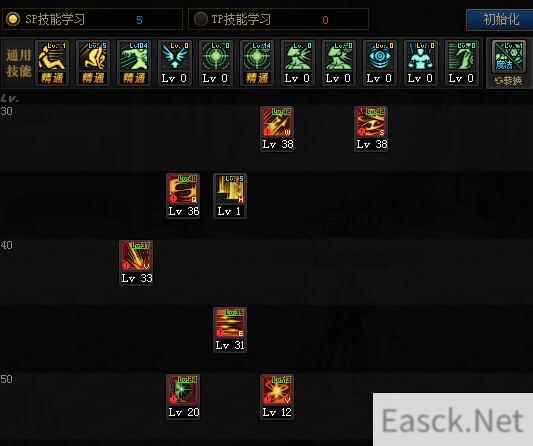The image size is (533, 446).
Task: Select the SP技能学习 tab
Action: coord(92,19)
